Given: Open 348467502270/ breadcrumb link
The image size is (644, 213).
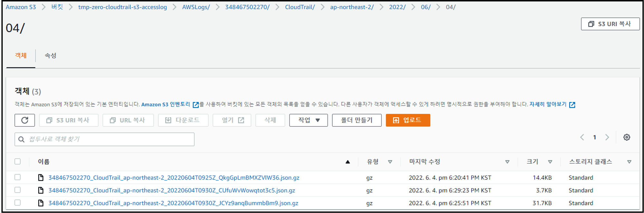Looking at the screenshot, I should 247,7.
